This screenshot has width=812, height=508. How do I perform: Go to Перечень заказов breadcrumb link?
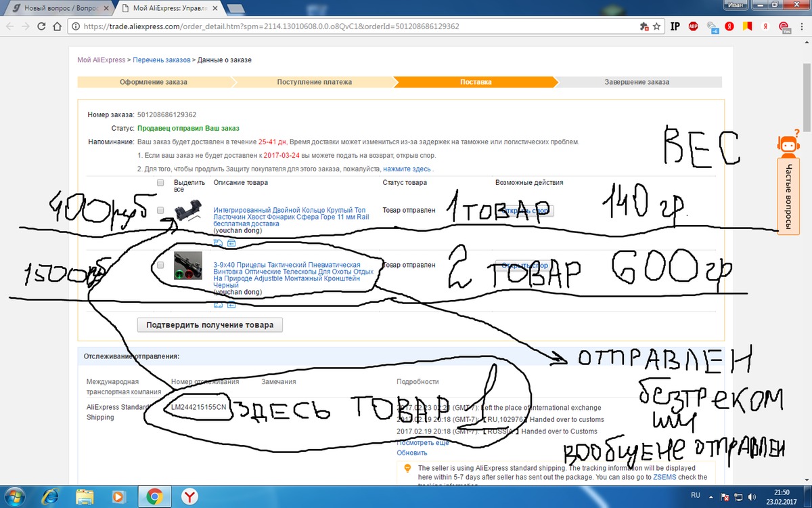(162, 60)
